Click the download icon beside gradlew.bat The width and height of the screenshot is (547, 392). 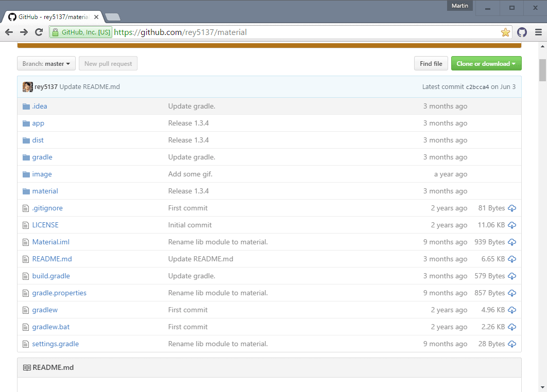tap(511, 327)
